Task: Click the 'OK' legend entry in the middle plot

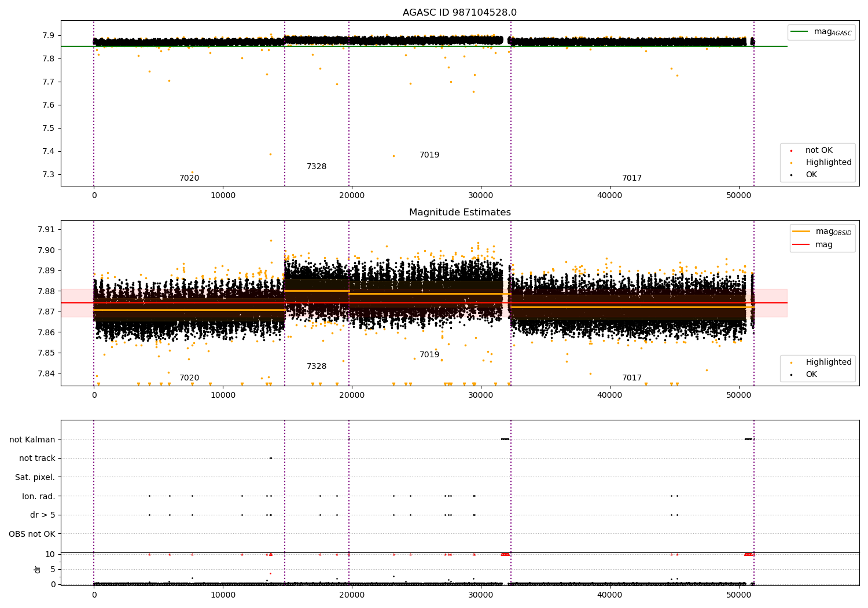Action: point(805,375)
